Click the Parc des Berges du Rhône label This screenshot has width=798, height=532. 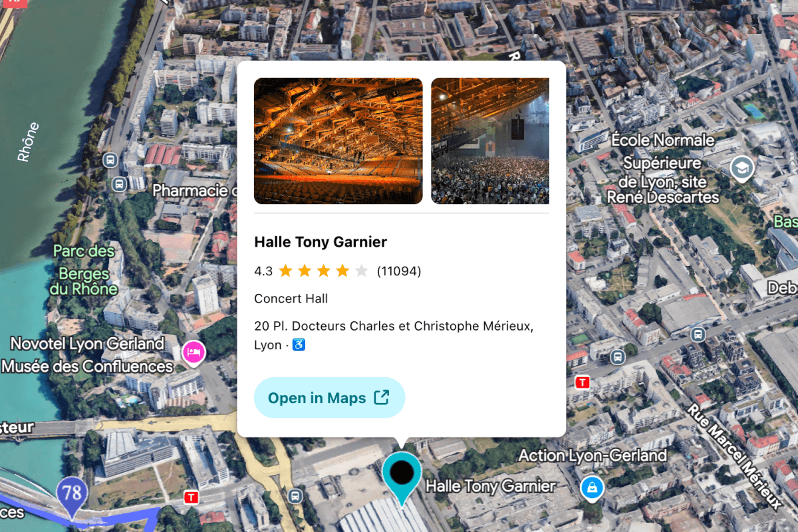click(x=84, y=270)
